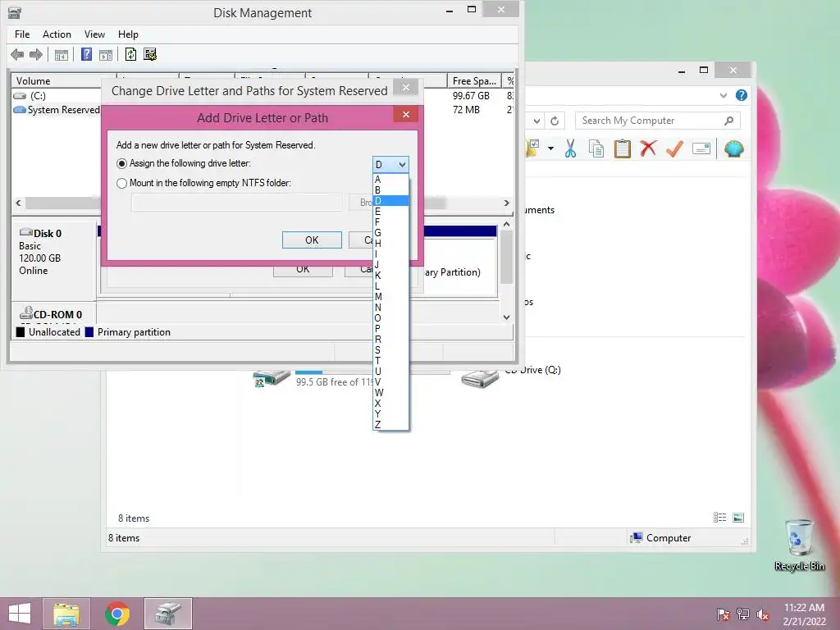
Task: Choose drive letter E from the list
Action: click(390, 212)
